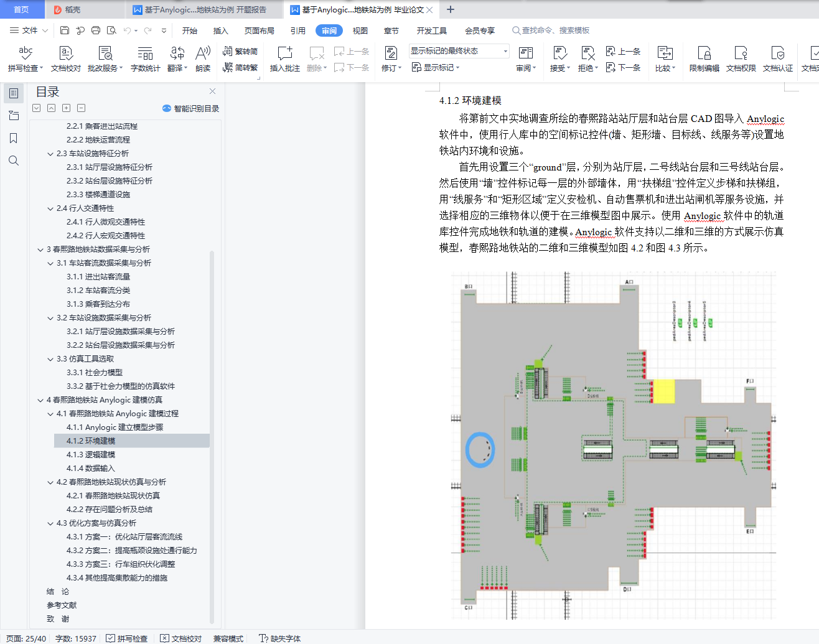Click 缺失字体 in the status bar
The width and height of the screenshot is (819, 644).
(280, 638)
